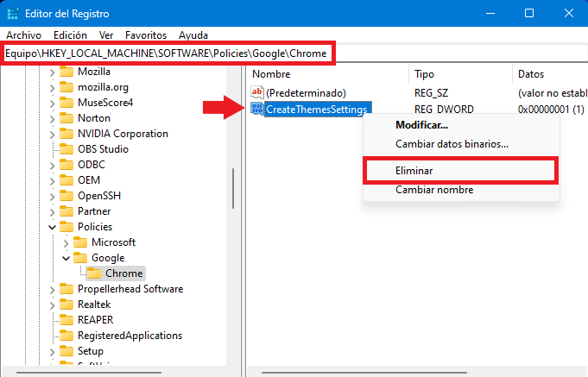This screenshot has height=377, width=588.
Task: Click the Norton folder icon
Action: coord(66,118)
